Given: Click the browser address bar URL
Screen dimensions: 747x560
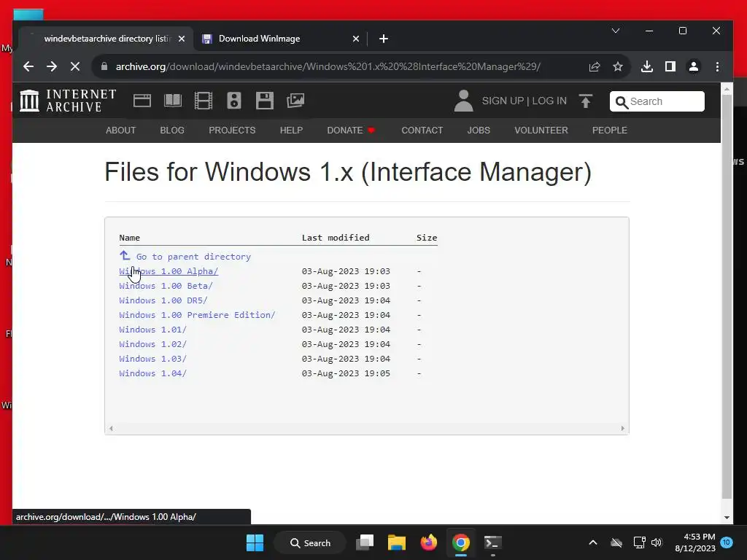Looking at the screenshot, I should (x=328, y=66).
